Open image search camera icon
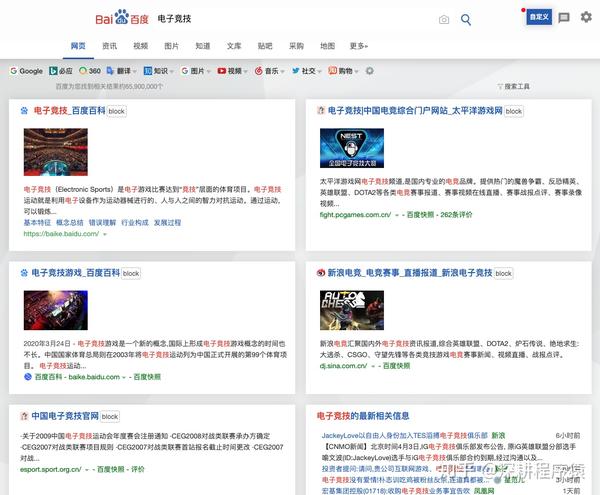The image size is (600, 495). tap(444, 20)
